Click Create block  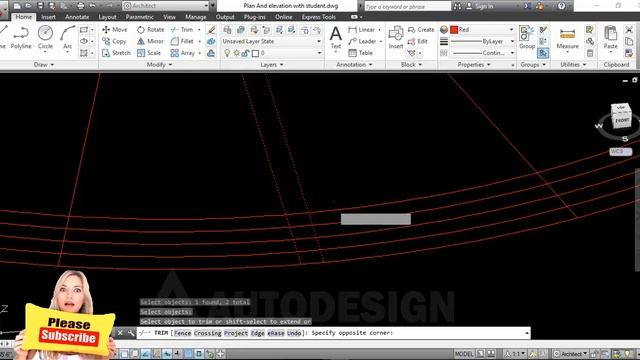(x=421, y=29)
